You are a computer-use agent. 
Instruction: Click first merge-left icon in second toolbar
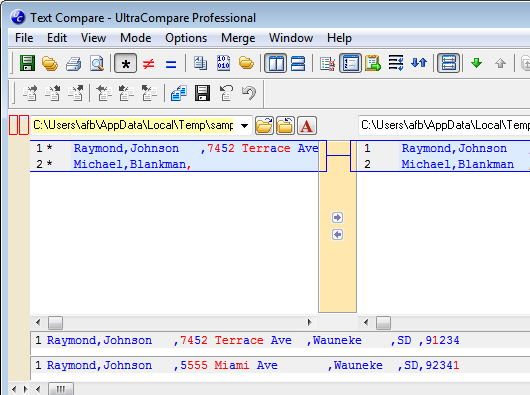tap(104, 93)
